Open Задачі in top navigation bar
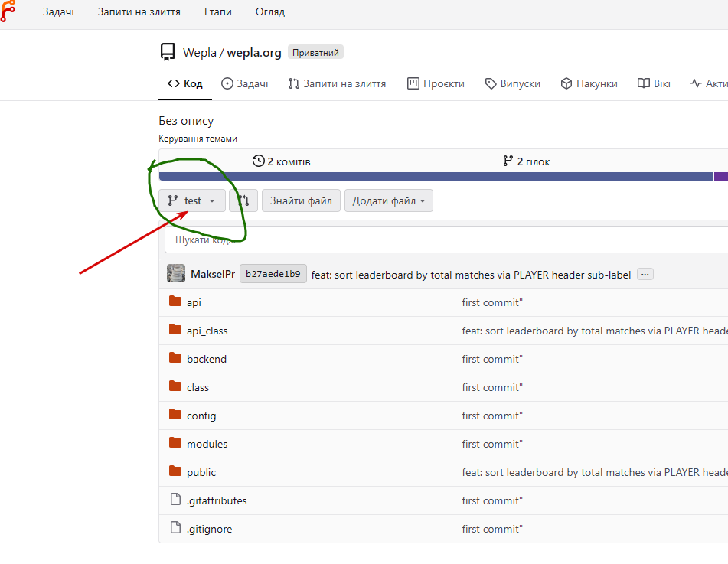Viewport: 728px width, 564px height. pyautogui.click(x=58, y=11)
